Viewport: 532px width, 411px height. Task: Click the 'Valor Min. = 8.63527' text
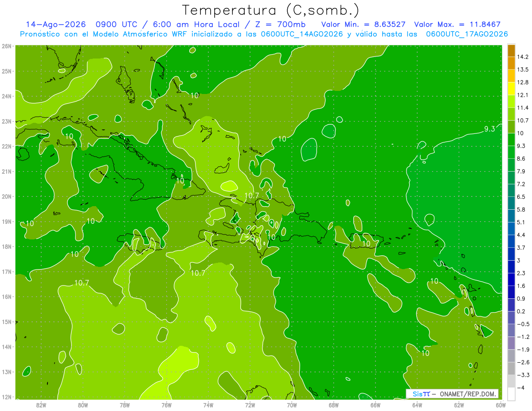click(364, 25)
